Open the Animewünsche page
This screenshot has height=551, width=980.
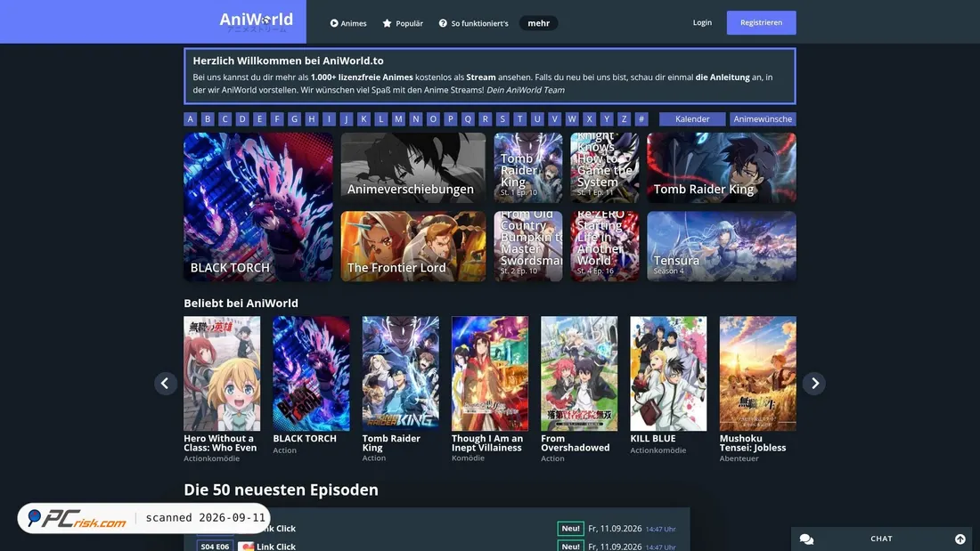763,118
